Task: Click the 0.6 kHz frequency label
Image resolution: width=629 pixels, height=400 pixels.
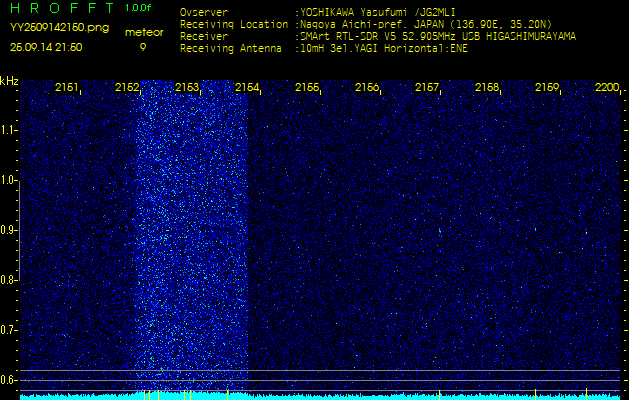Action: [8, 380]
